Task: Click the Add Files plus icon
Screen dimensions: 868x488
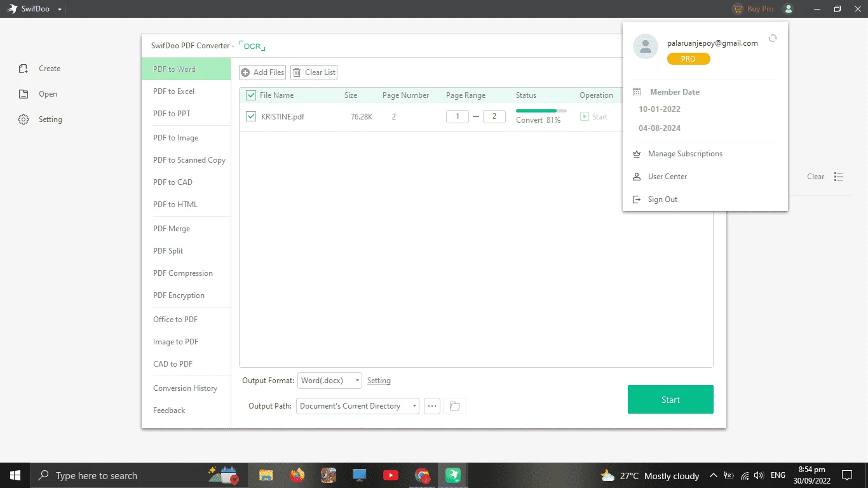Action: coord(245,72)
